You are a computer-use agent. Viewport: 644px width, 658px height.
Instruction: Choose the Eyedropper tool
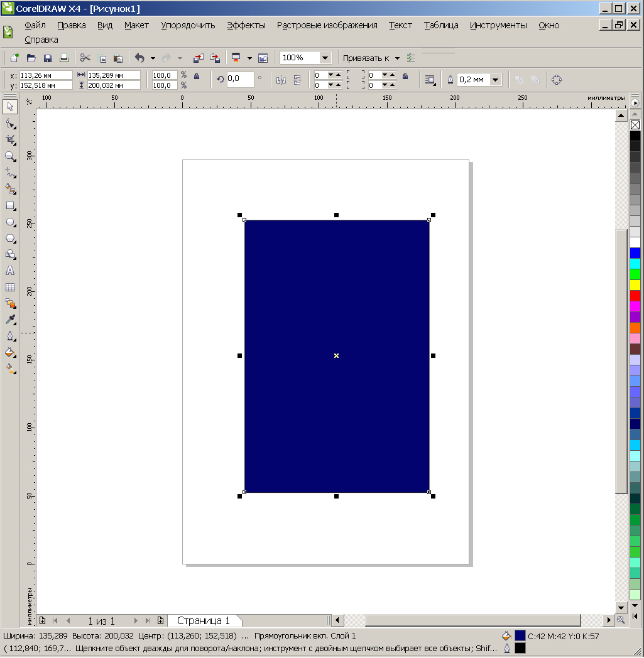click(10, 320)
